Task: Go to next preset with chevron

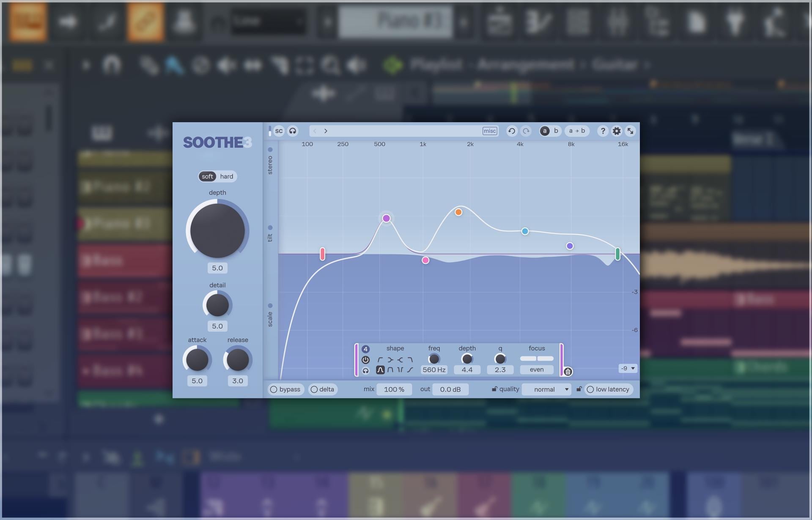Action: [326, 131]
